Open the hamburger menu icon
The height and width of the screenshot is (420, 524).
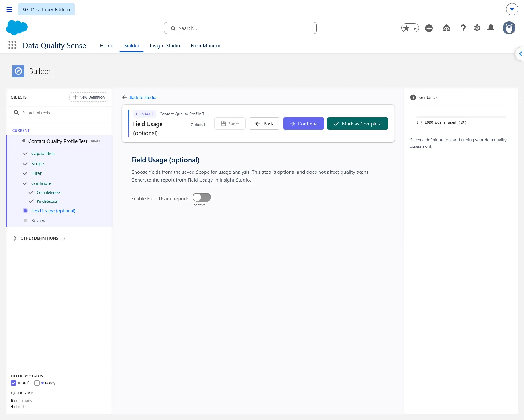pos(9,9)
